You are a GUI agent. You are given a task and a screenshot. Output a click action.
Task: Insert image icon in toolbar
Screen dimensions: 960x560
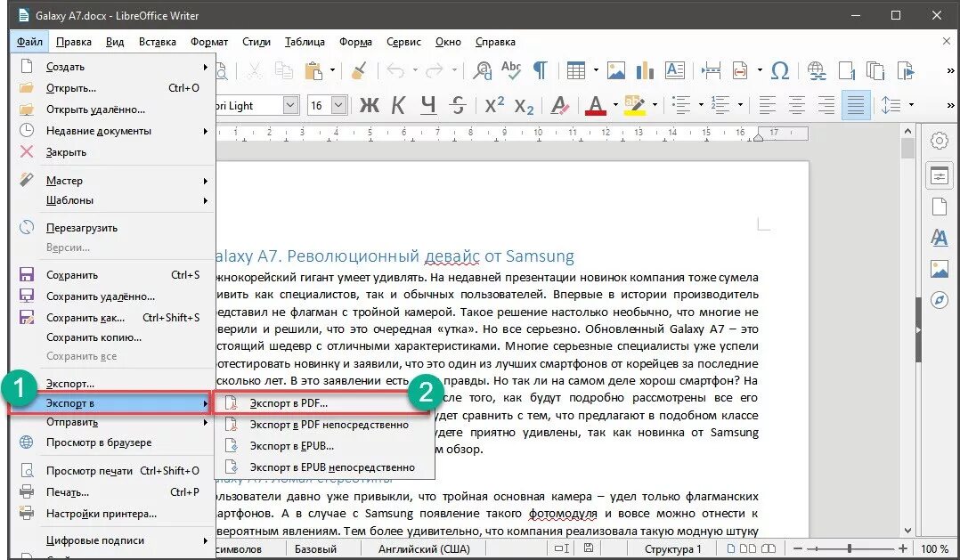coord(616,70)
